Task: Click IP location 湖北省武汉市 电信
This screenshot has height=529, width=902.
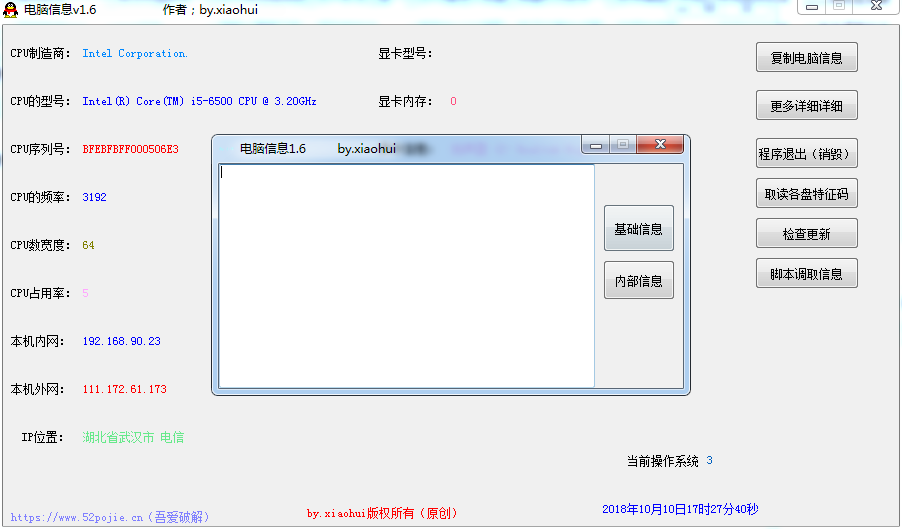Action: [x=133, y=438]
